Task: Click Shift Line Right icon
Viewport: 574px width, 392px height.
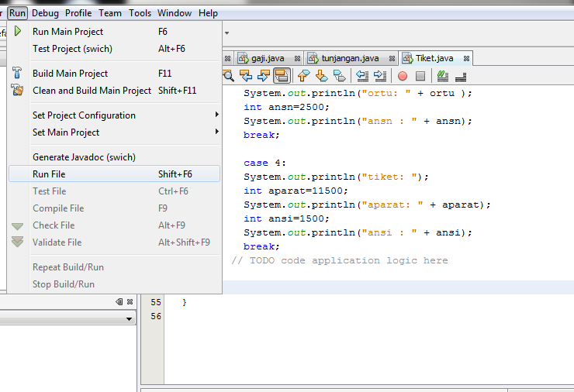Action: click(380, 76)
